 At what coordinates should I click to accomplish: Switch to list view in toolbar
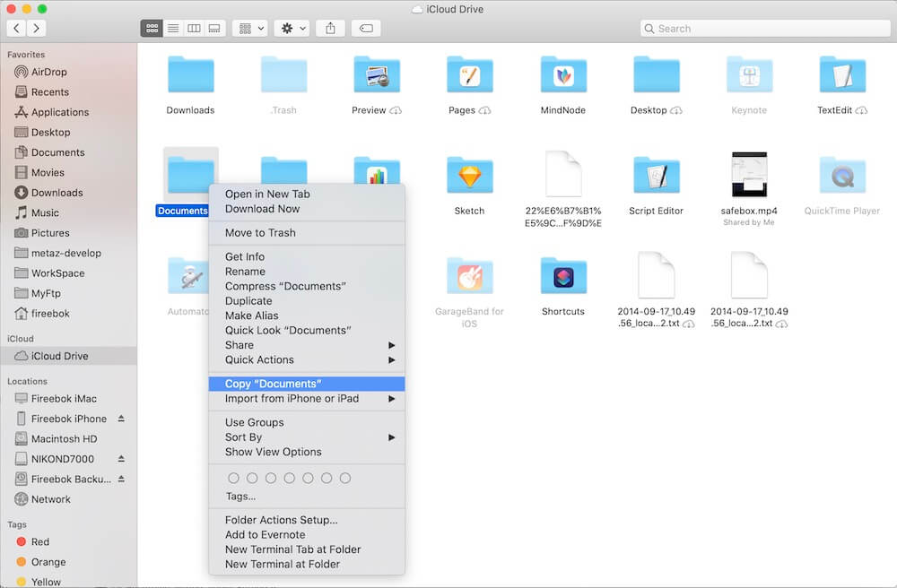[x=173, y=29]
